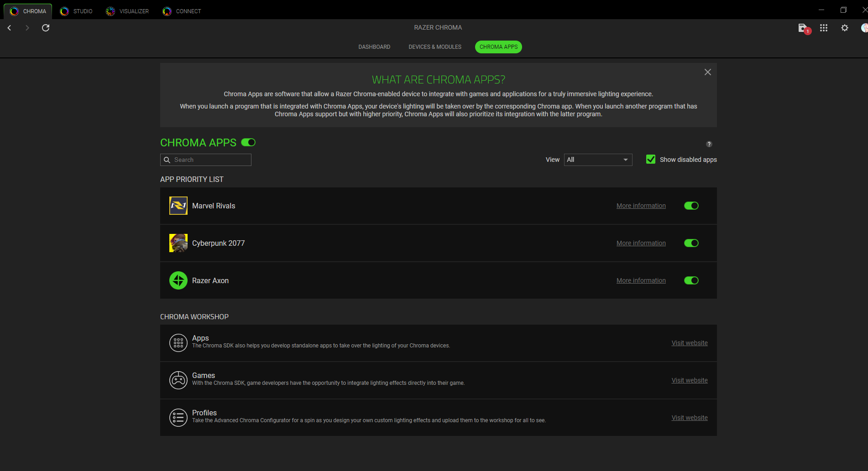Visit website for Workshop Profiles

click(690, 418)
